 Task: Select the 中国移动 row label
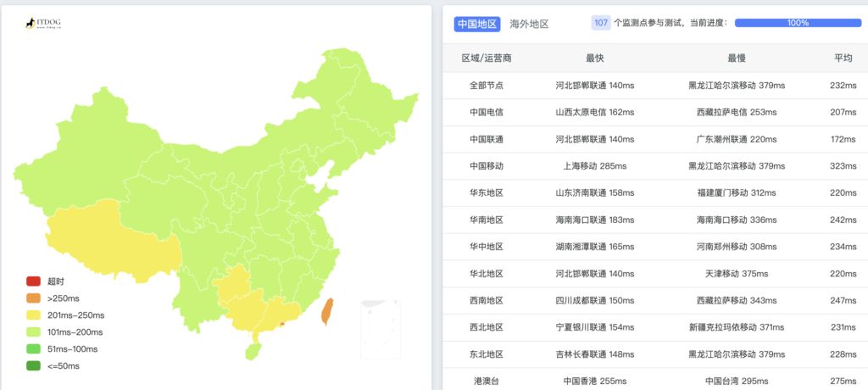point(487,165)
